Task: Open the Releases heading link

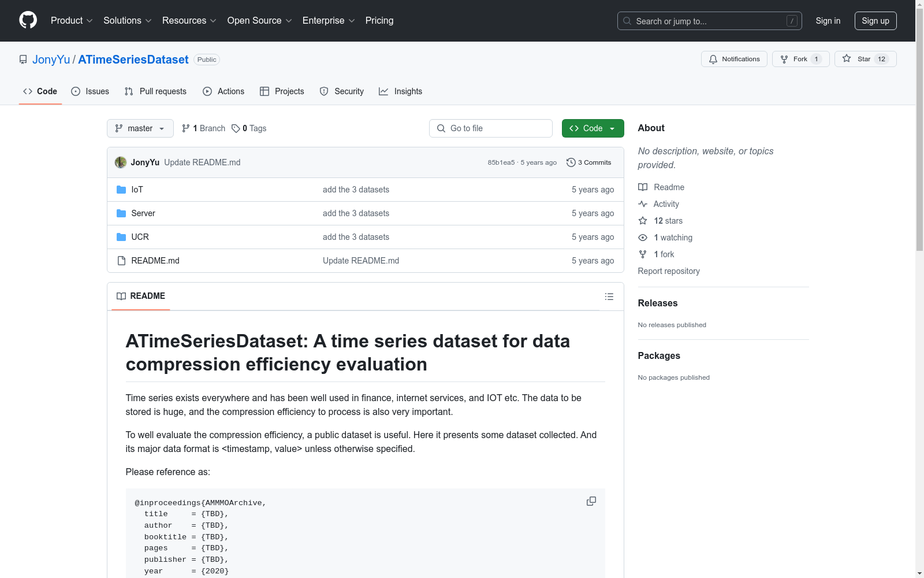Action: click(x=658, y=303)
